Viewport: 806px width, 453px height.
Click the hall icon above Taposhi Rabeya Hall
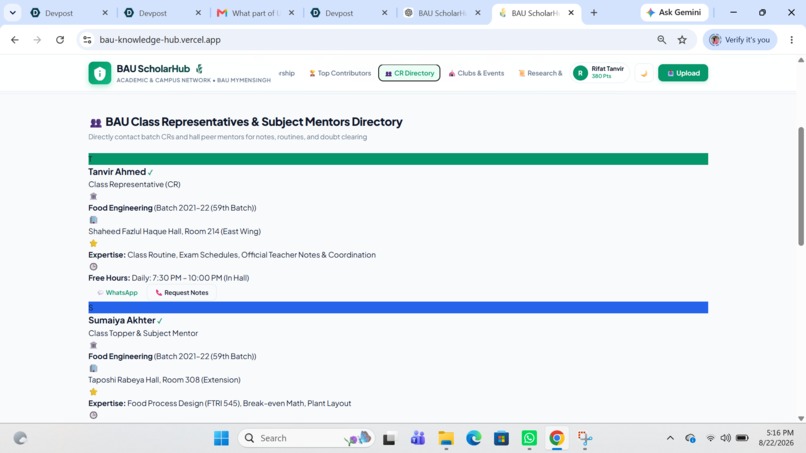click(93, 368)
